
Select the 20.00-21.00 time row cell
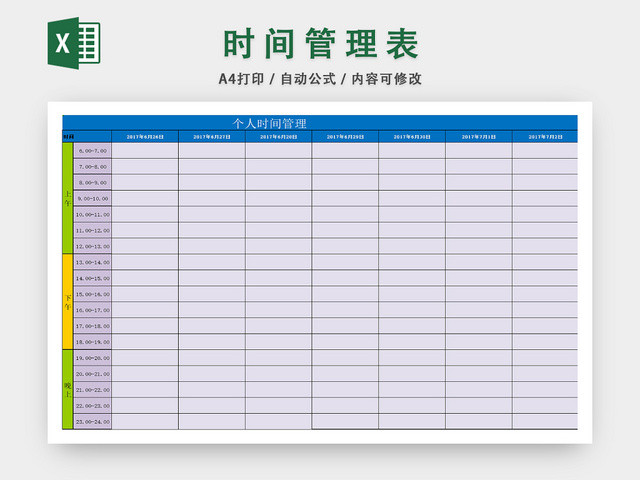pyautogui.click(x=93, y=373)
